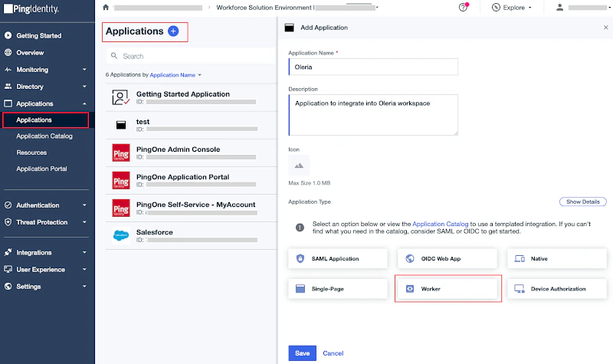Viewport: 613px width, 364px height.
Task: Choose the Native application type
Action: [x=557, y=258]
